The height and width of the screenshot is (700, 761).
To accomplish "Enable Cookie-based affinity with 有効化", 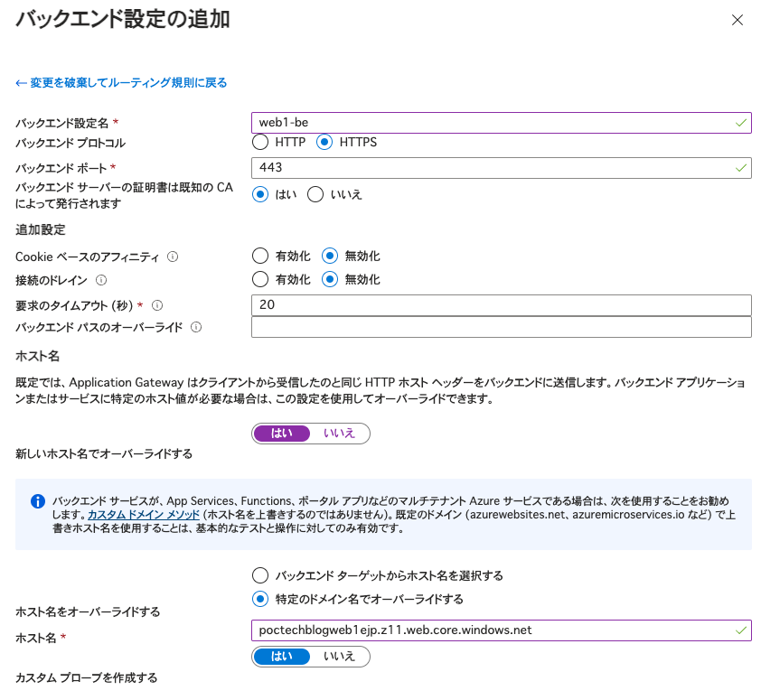I will (260, 256).
